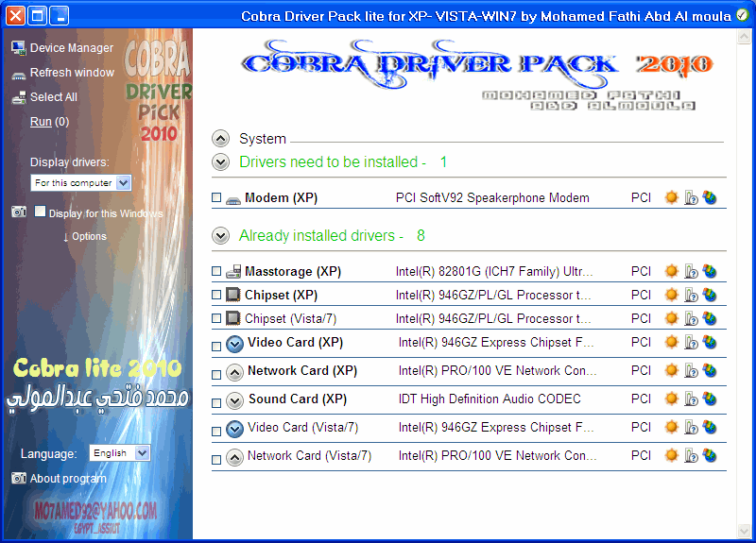
Task: Collapse the Network Card (XP) arrow
Action: click(234, 373)
